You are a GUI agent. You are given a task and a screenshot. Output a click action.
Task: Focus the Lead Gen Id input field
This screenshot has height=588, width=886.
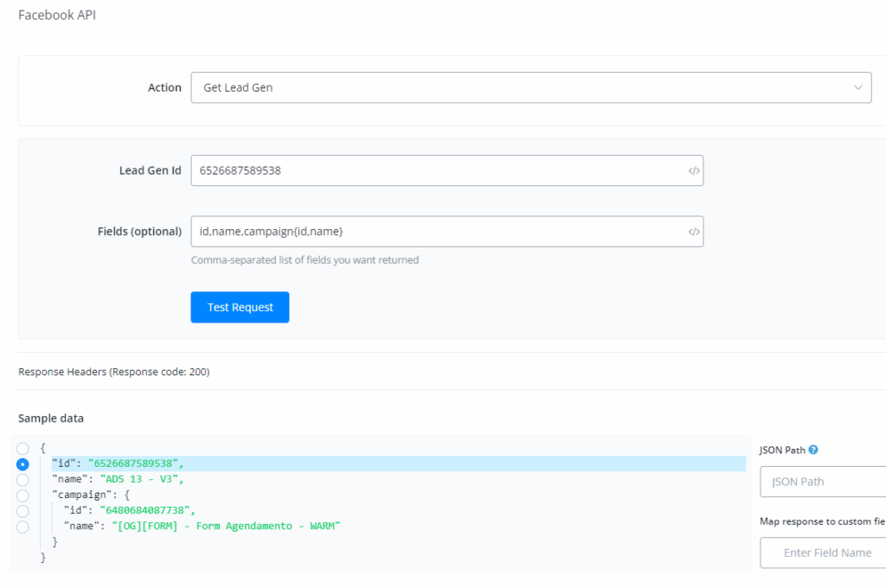(x=437, y=171)
